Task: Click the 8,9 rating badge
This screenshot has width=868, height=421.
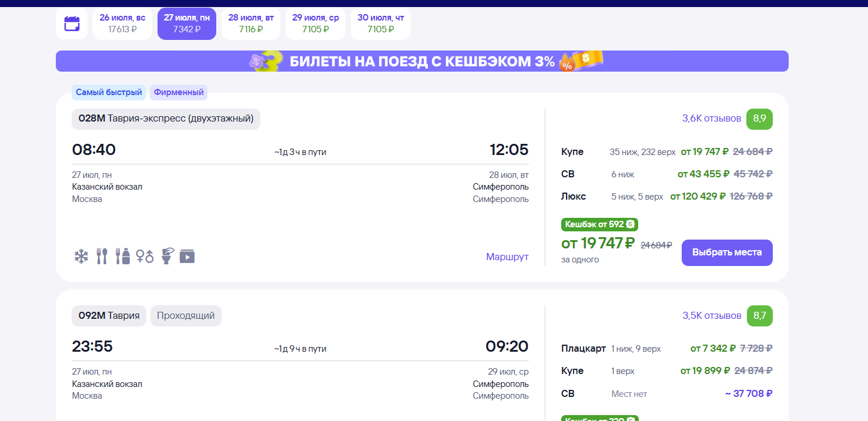Action: [759, 119]
